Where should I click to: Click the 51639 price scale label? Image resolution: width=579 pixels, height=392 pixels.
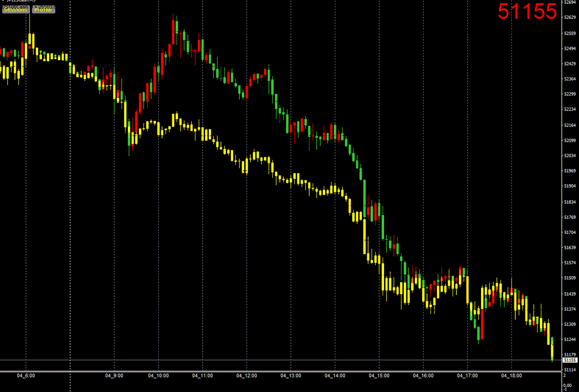tap(570, 248)
